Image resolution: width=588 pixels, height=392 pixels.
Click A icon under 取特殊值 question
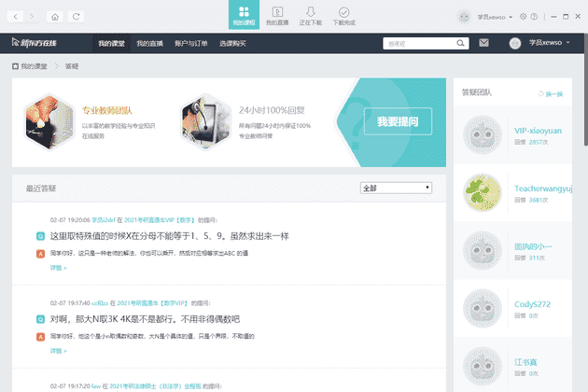[x=40, y=254]
